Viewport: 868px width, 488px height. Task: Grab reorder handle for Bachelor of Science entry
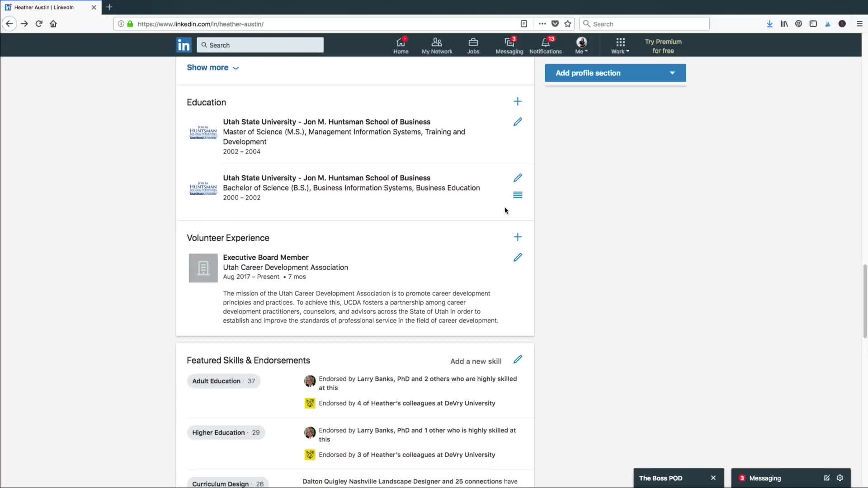(518, 195)
